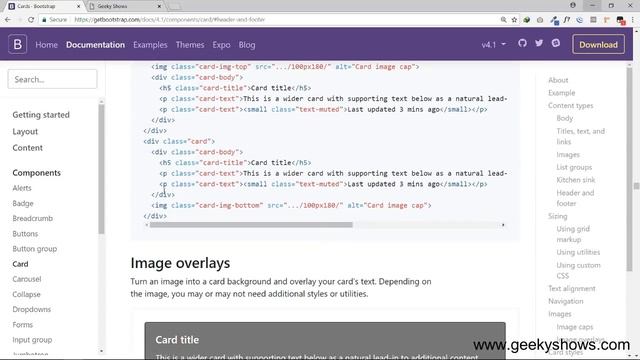
Task: Jump to Example in table of contents
Action: pos(561,93)
